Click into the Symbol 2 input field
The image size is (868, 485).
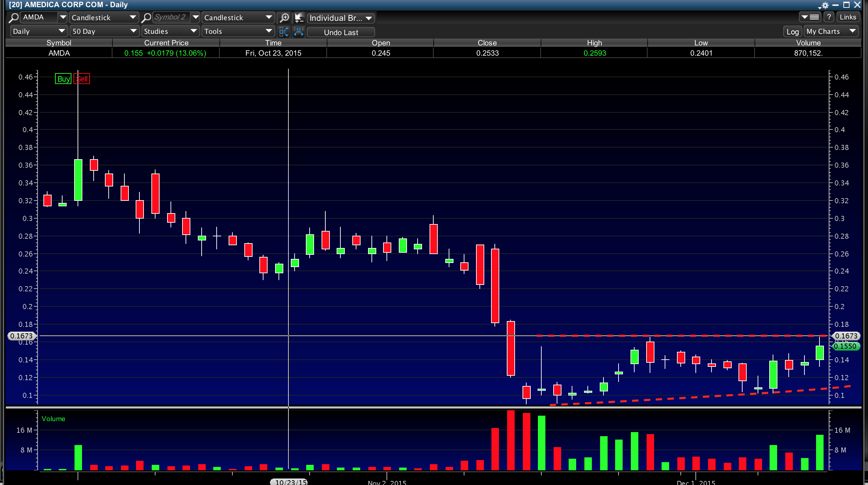click(x=171, y=17)
